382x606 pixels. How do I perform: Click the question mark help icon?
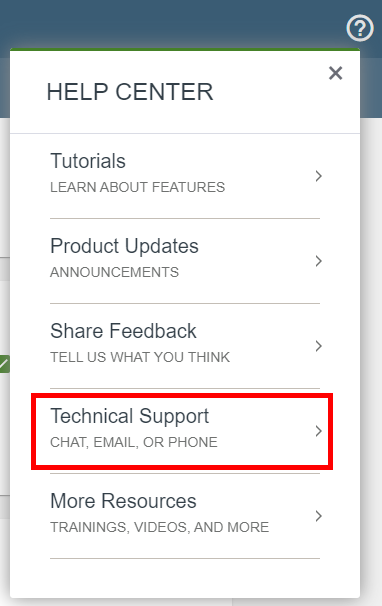(360, 28)
